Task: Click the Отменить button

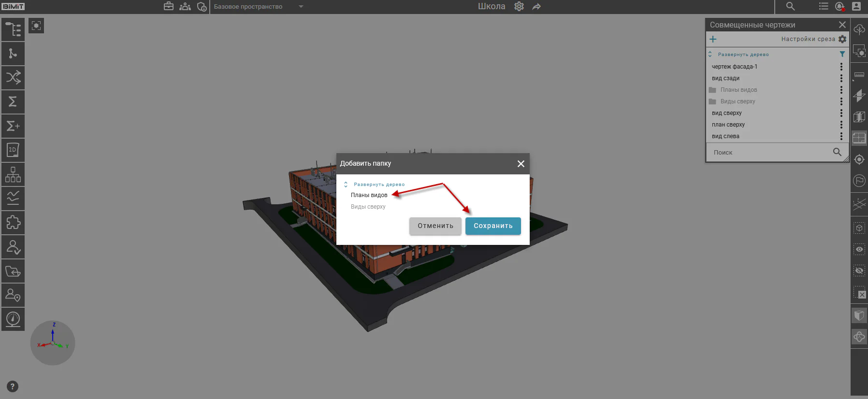Action: click(x=435, y=226)
